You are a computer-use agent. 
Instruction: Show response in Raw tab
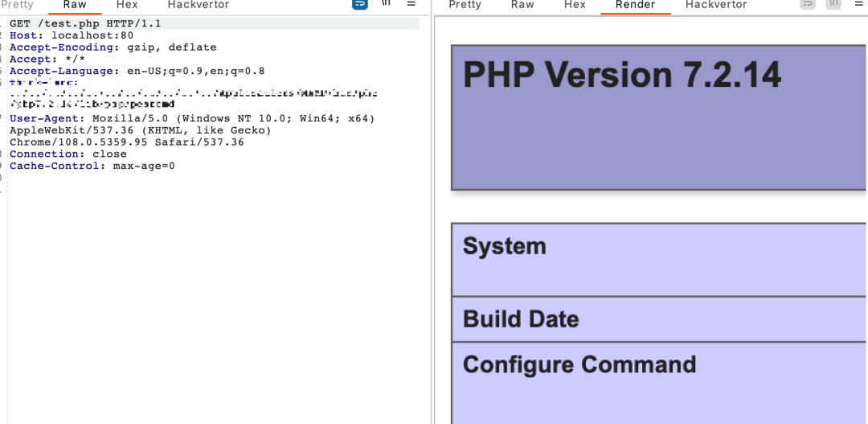pyautogui.click(x=522, y=5)
